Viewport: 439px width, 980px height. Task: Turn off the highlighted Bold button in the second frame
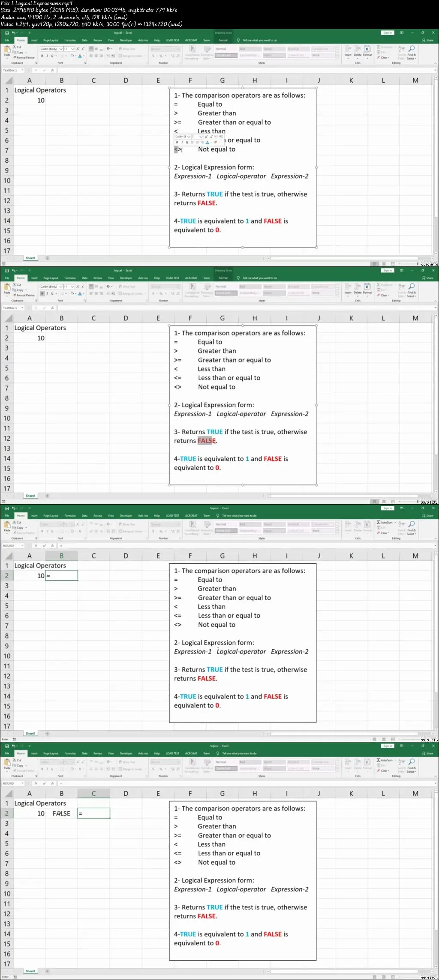pyautogui.click(x=42, y=293)
